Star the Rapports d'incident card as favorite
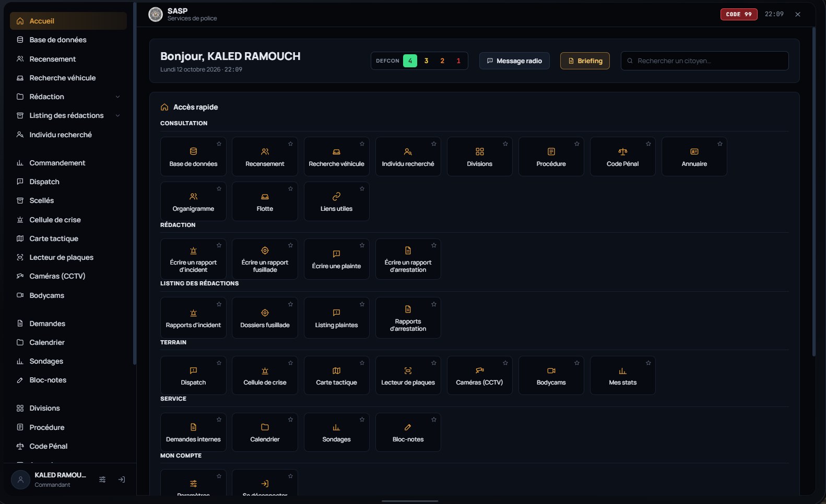The width and height of the screenshot is (826, 504). (219, 304)
